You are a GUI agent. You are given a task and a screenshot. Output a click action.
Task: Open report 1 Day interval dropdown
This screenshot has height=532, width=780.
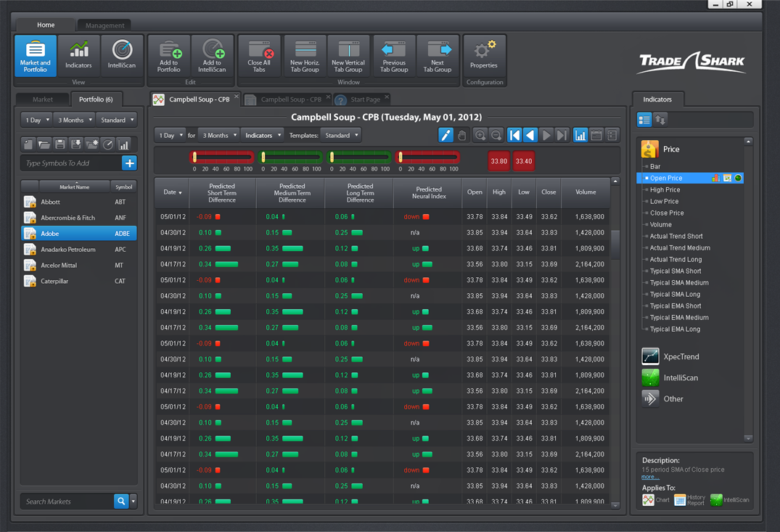[171, 136]
